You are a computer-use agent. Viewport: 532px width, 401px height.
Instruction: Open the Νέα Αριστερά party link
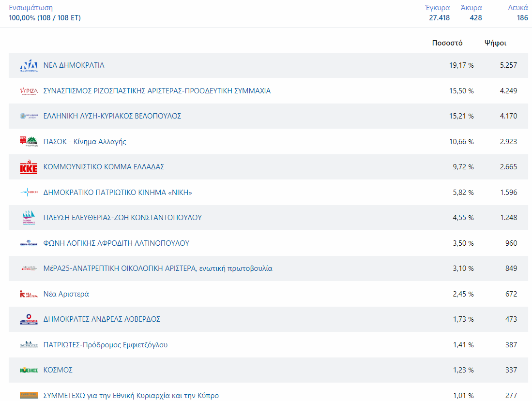point(66,294)
